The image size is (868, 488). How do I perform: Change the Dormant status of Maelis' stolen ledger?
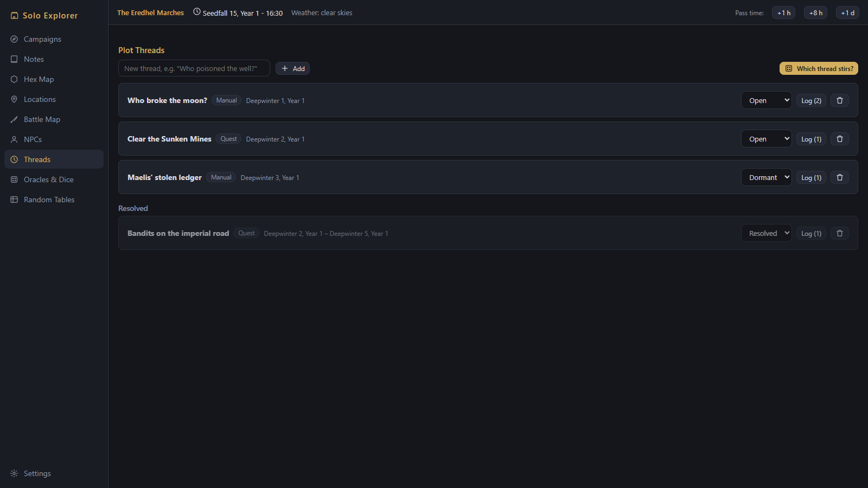point(767,177)
